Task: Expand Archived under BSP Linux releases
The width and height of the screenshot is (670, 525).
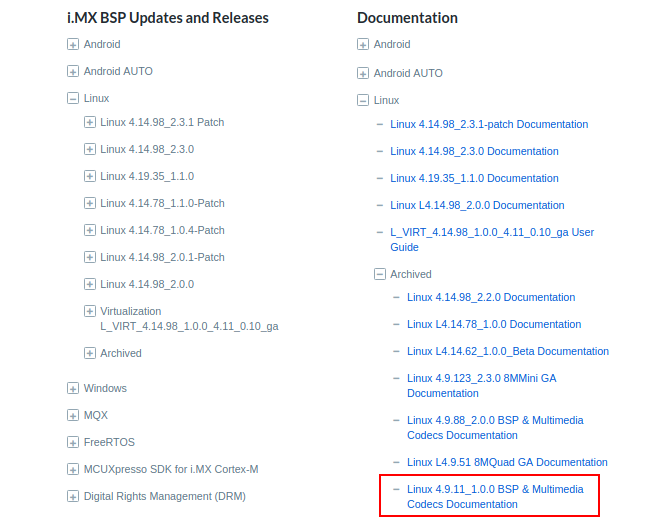Action: point(89,353)
